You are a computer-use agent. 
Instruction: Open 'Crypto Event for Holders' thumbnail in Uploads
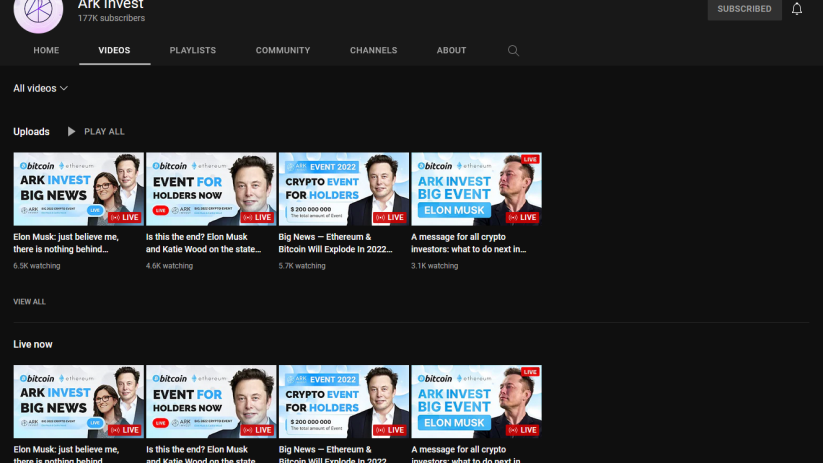tap(344, 189)
